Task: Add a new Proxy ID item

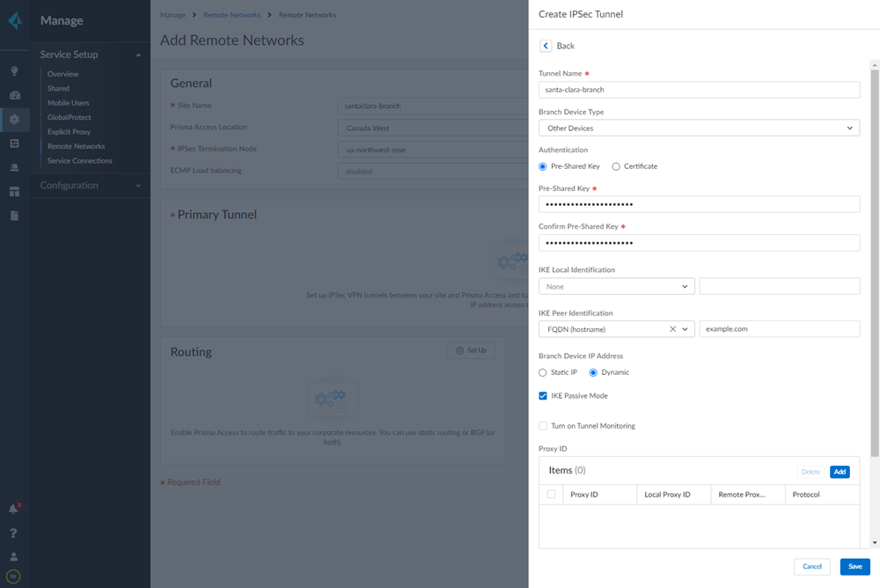Action: coord(840,472)
